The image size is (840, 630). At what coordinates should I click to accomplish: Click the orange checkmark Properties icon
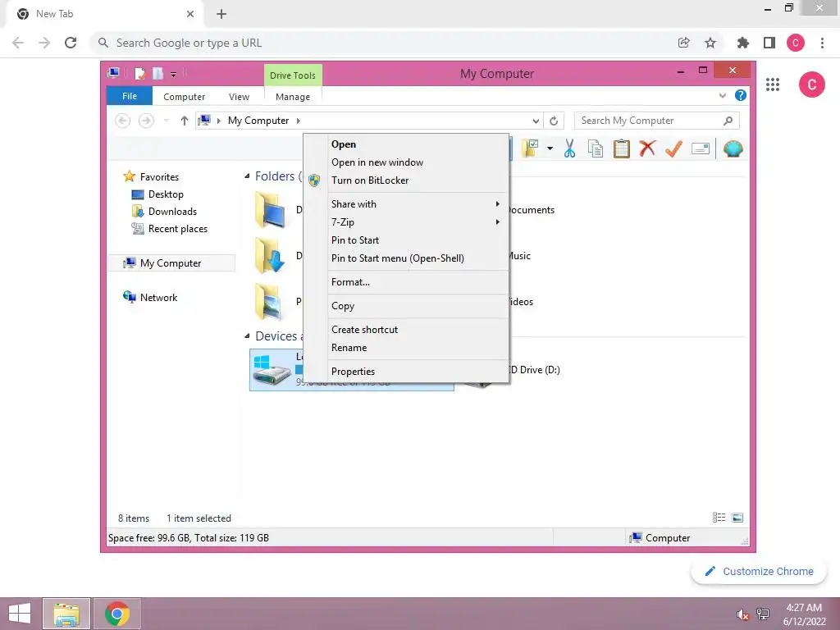[x=673, y=148]
